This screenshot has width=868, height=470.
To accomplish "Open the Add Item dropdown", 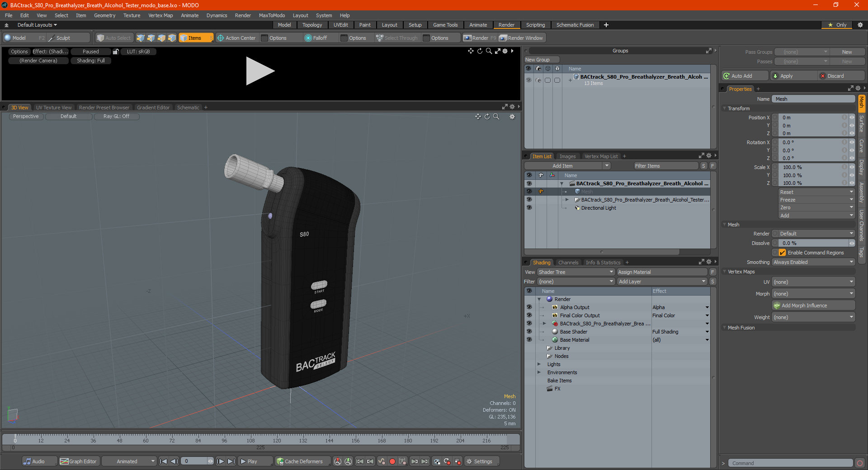I will click(x=568, y=166).
